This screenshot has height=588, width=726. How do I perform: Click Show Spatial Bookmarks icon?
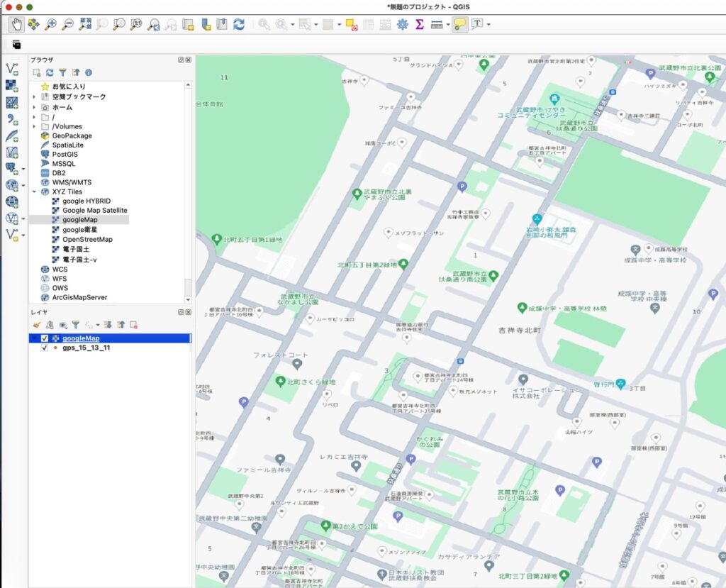222,24
